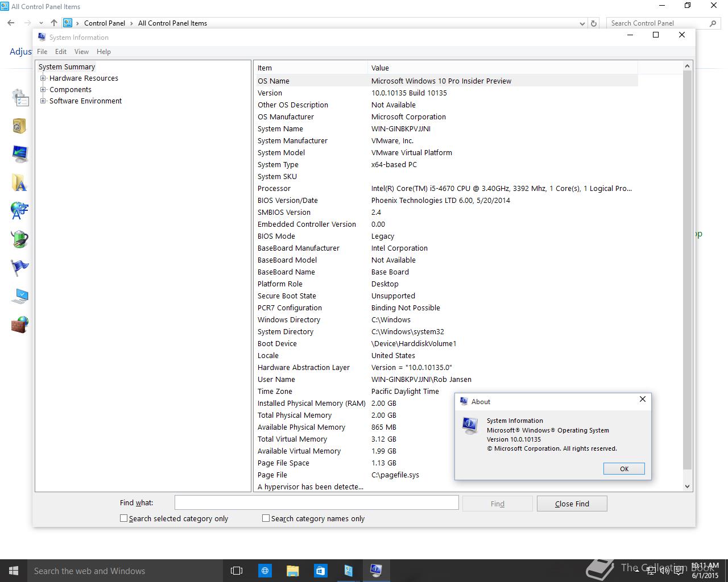728x582 pixels.
Task: Launch the browser globe icon on taskbar
Action: coord(264,571)
